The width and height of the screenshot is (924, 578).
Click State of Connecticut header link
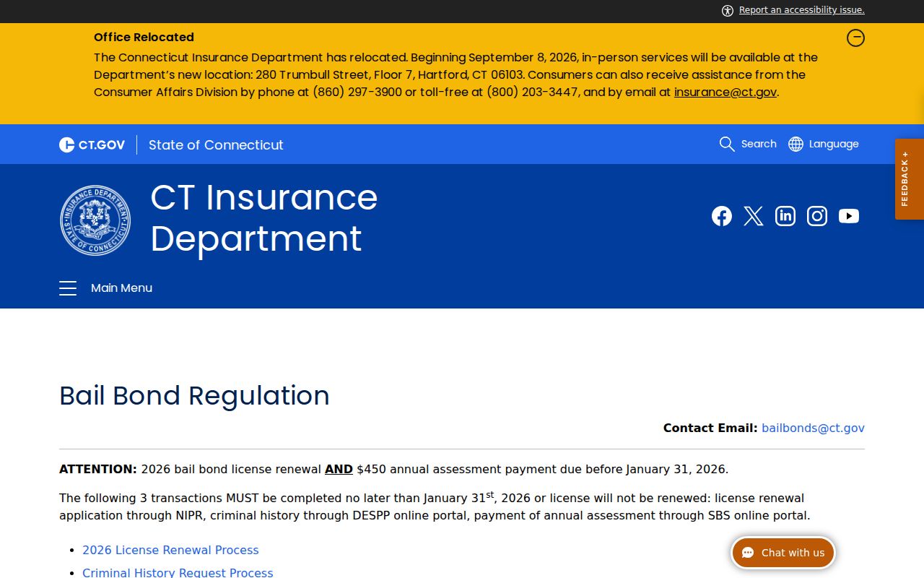[x=216, y=144]
